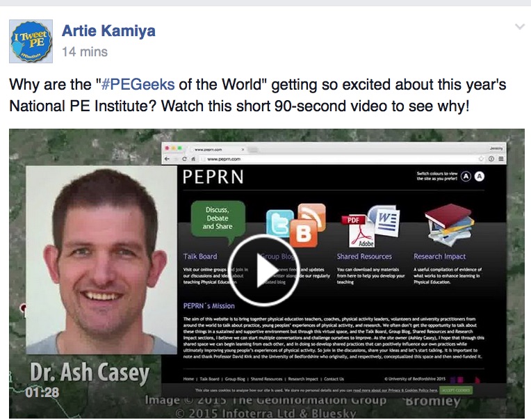Click the Twitter bird icon in video
The image size is (531, 420).
point(279,223)
